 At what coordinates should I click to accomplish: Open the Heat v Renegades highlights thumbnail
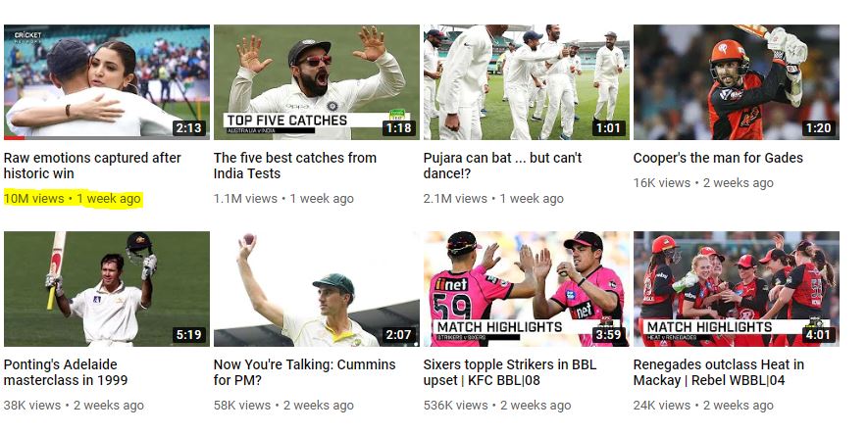737,289
